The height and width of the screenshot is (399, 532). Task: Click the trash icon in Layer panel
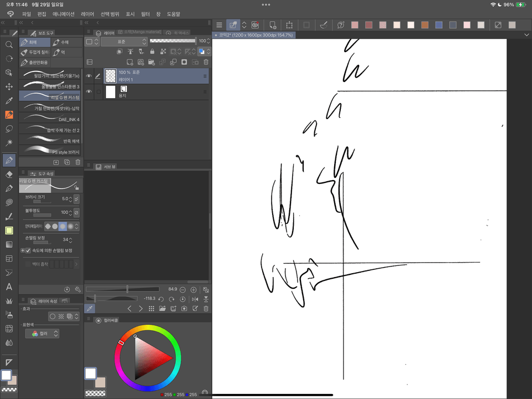(x=205, y=62)
